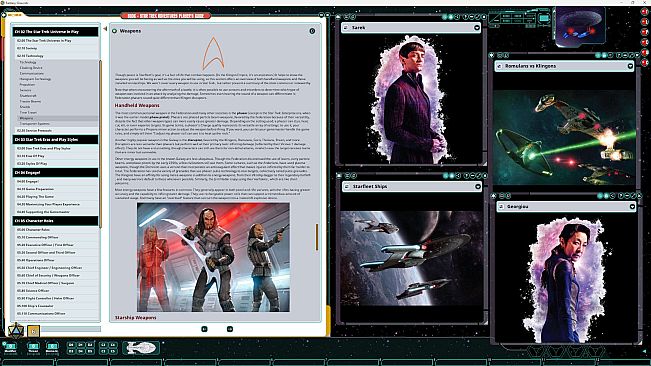Open the Starfleet Ships title dropdown arrow

(x=478, y=187)
